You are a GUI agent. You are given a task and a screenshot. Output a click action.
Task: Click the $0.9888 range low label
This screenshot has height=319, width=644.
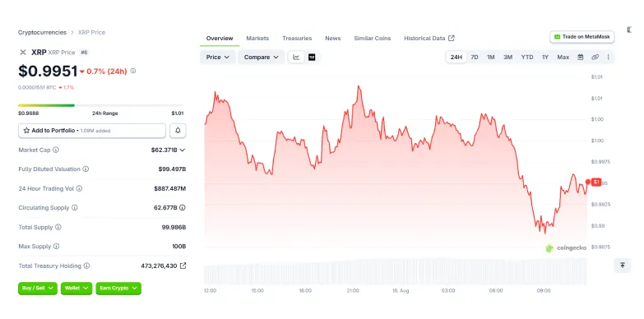click(x=28, y=113)
